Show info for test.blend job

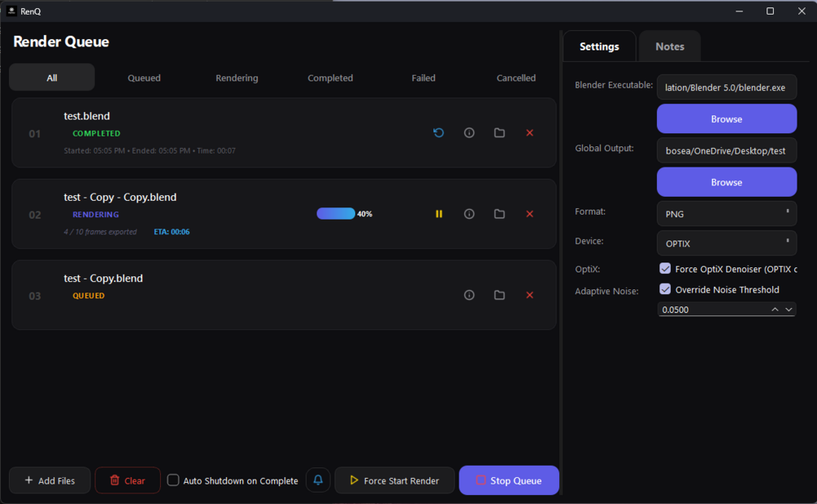pos(469,133)
